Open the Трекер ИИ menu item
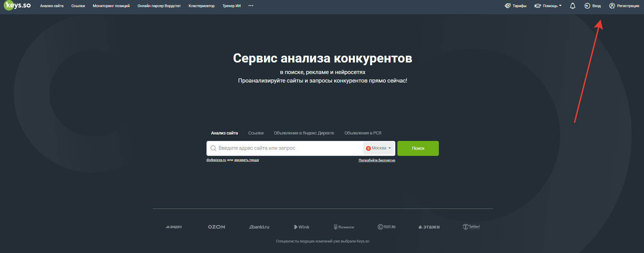Viewport: 644px width, 253px height. pos(231,6)
